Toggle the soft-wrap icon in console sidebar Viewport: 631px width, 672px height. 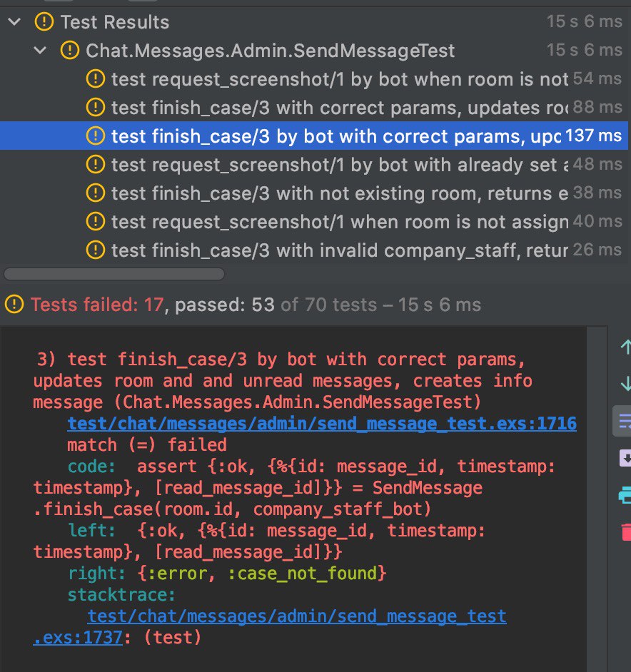(625, 422)
